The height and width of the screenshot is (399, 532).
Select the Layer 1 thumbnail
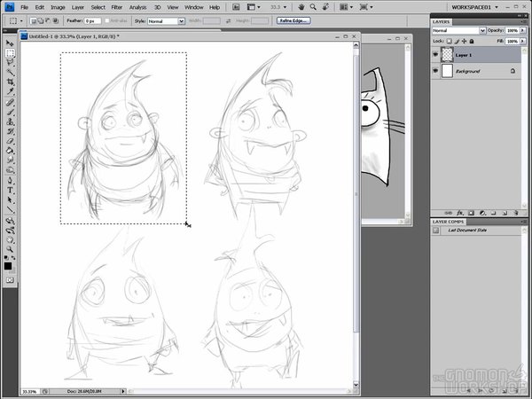[448, 55]
